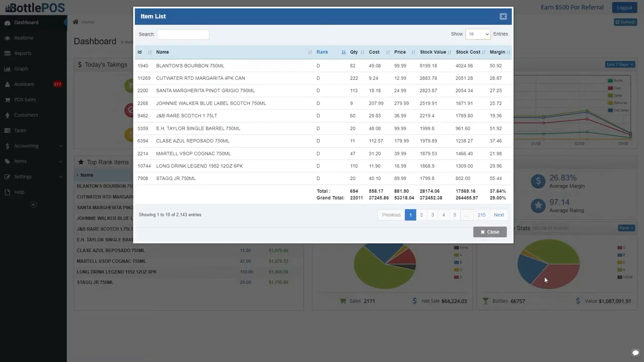Select SANTA MARGHERITA PINOT GRIGIO 750ML row

point(323,91)
